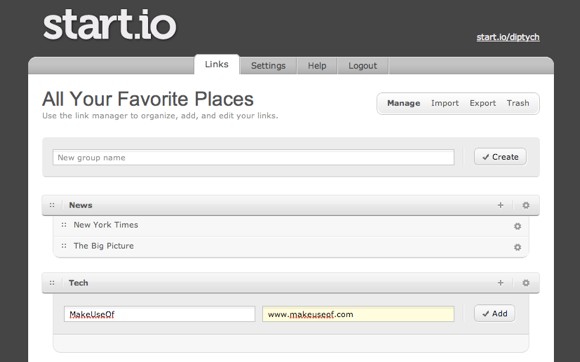Grab the Tech group drag handle
Image resolution: width=580 pixels, height=362 pixels.
tap(52, 283)
